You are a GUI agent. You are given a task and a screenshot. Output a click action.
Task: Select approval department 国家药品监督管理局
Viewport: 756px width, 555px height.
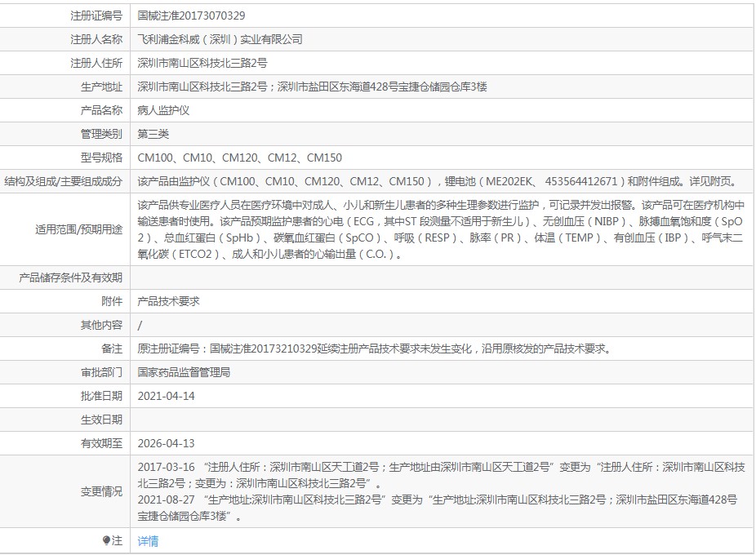pos(184,372)
